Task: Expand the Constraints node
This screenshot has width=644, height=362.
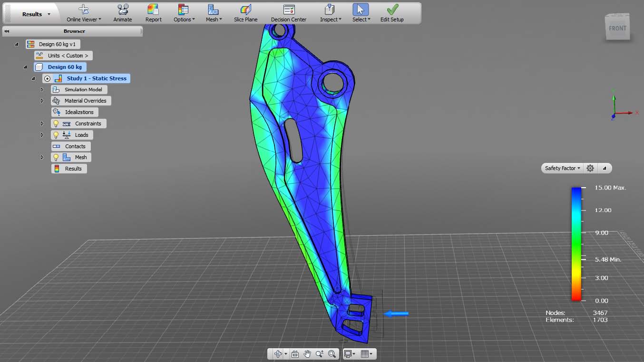Action: tap(42, 124)
